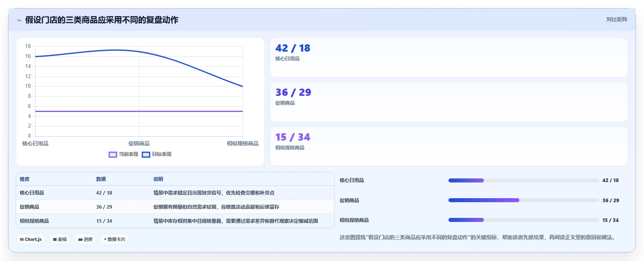Click the 促销商品 progress bar

click(x=523, y=200)
